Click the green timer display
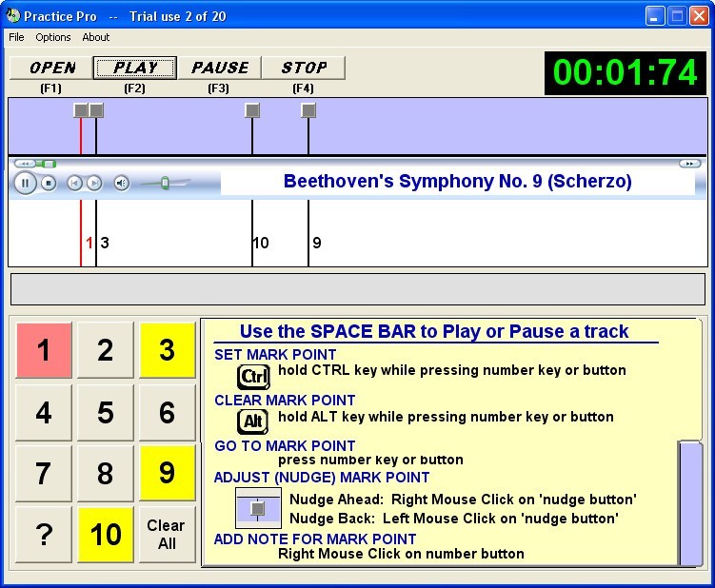 pyautogui.click(x=626, y=73)
